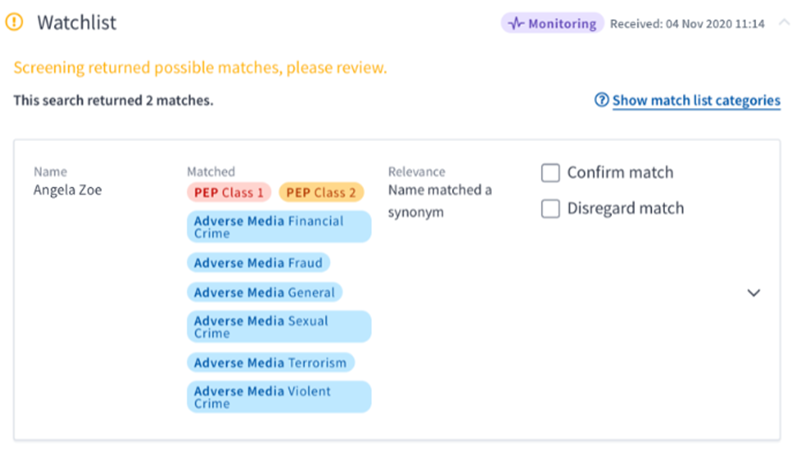
Task: Click the Watchlist section title
Action: (x=79, y=23)
